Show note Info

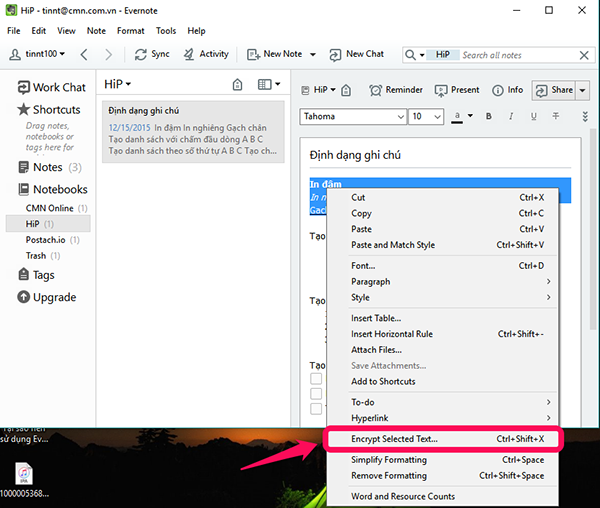[x=507, y=90]
